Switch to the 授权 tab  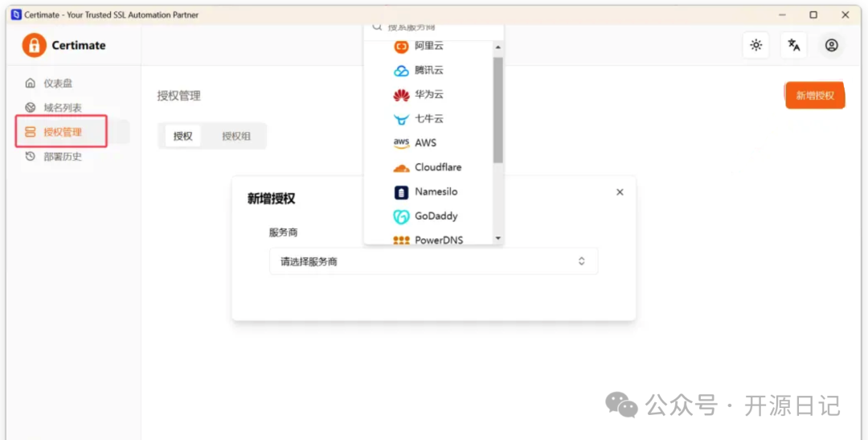[182, 136]
